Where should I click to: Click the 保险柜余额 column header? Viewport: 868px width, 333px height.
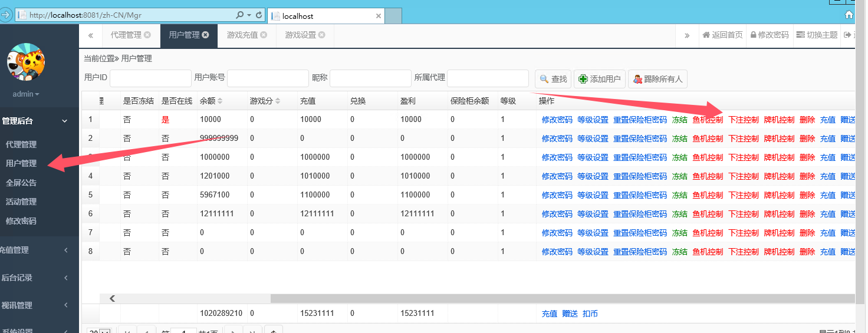tap(469, 101)
